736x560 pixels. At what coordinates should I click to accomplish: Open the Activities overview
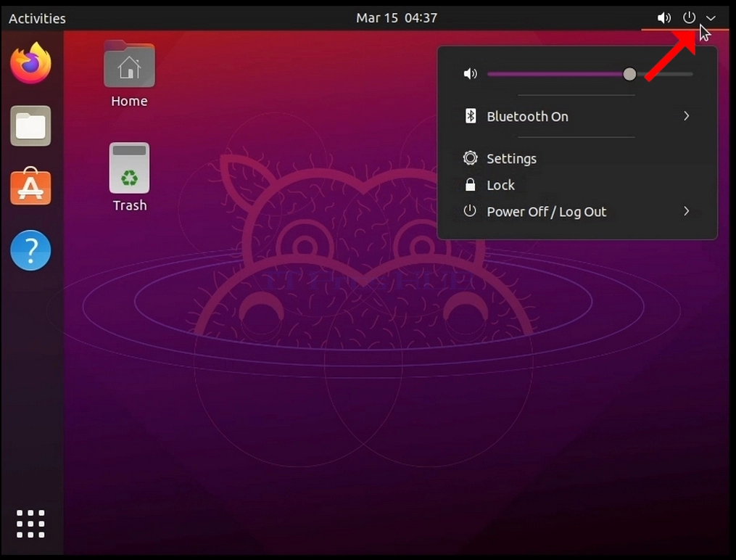[x=37, y=18]
